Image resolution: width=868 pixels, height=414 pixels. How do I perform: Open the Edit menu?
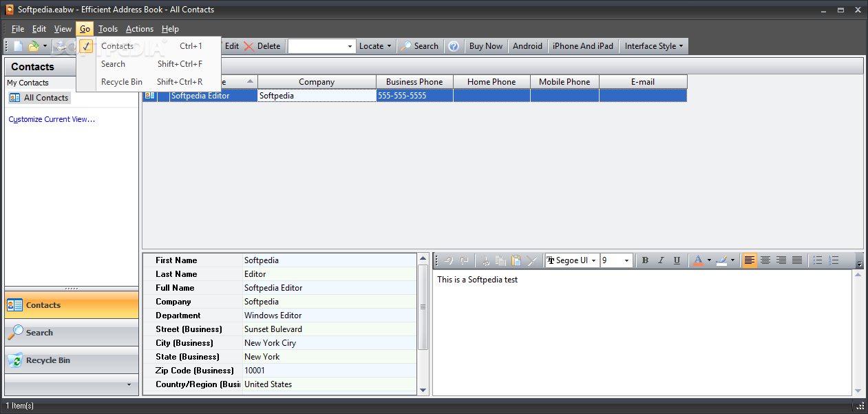coord(39,29)
